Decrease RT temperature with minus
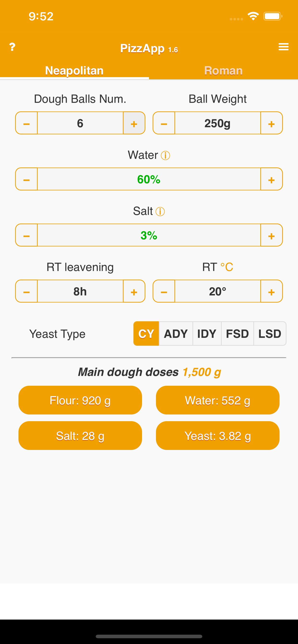 click(164, 291)
